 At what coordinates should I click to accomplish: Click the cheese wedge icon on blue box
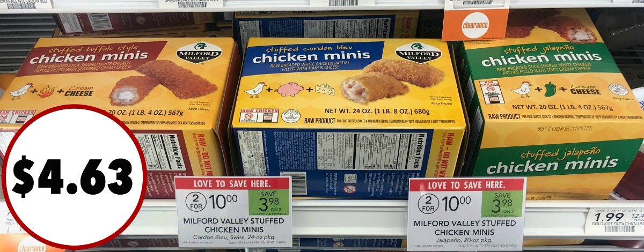(325, 88)
